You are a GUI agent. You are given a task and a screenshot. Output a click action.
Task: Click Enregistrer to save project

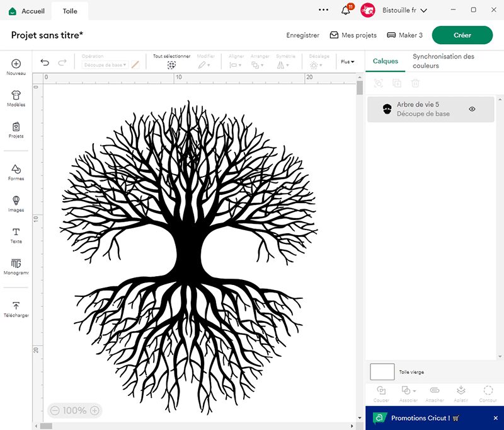point(303,35)
